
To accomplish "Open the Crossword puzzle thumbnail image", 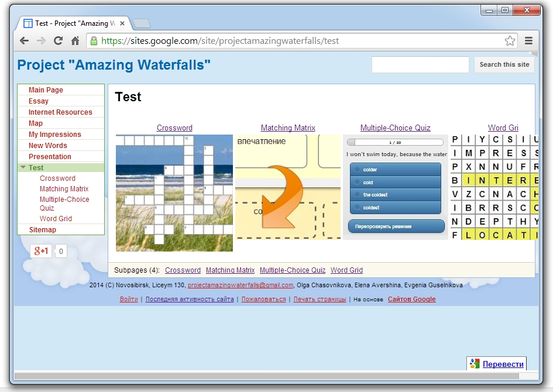I will (x=174, y=193).
